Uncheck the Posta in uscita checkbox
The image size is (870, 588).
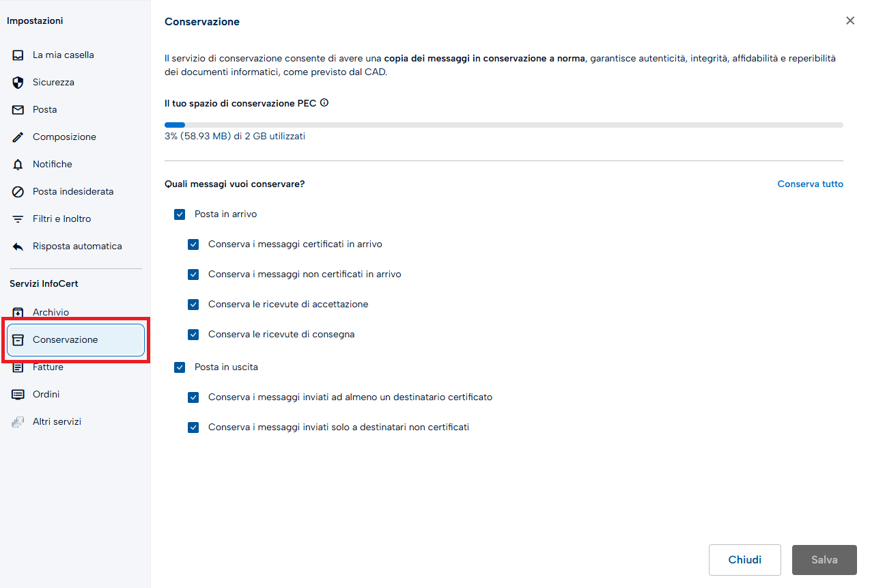click(x=180, y=367)
